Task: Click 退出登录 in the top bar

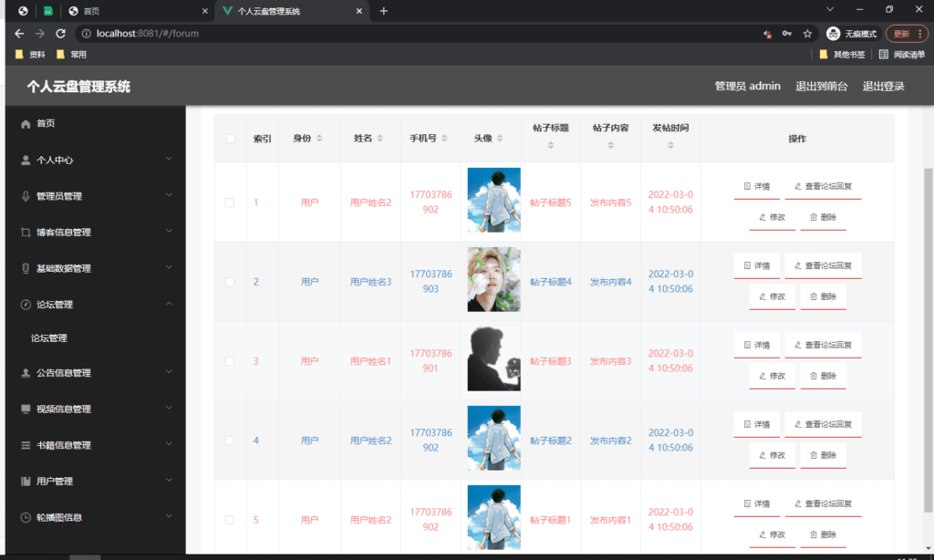Action: pyautogui.click(x=883, y=86)
